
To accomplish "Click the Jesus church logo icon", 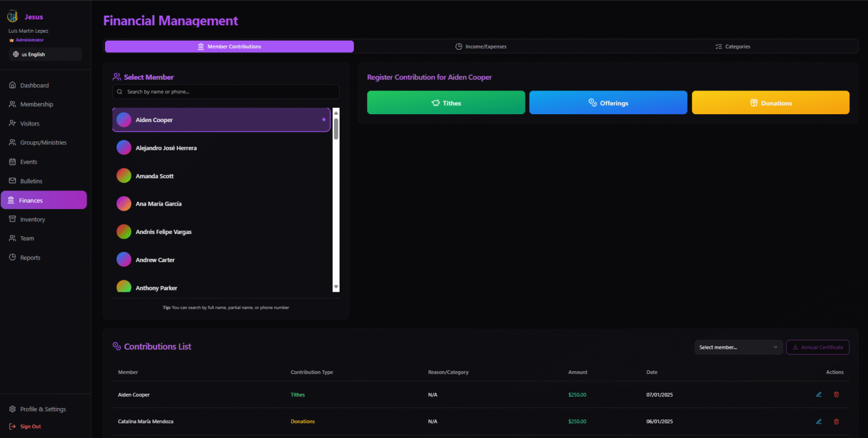I will click(12, 17).
